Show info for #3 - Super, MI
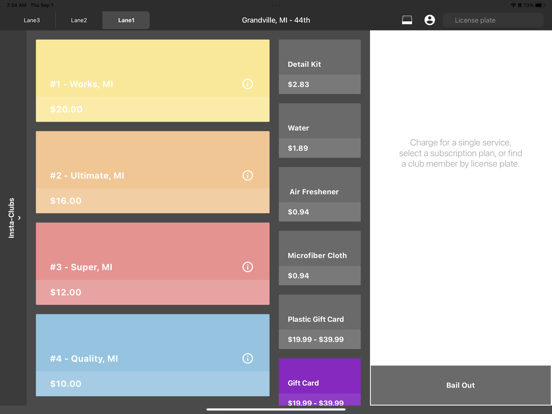The image size is (552, 414). (x=247, y=267)
